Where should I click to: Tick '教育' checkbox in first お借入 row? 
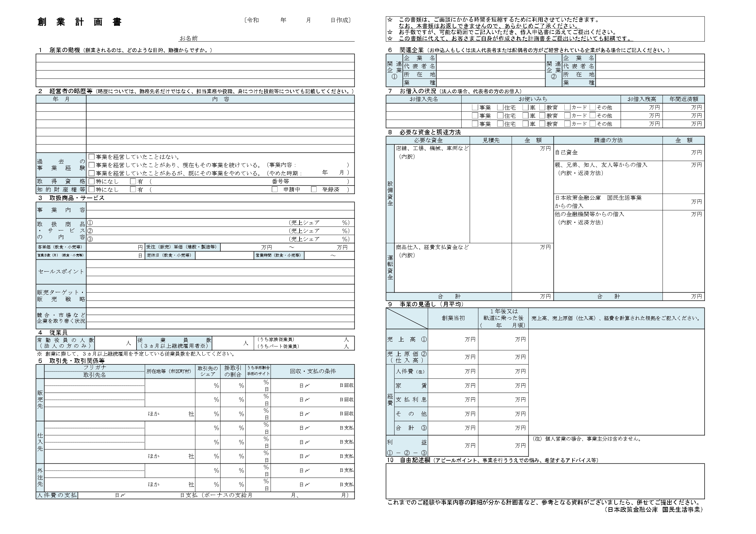click(542, 107)
